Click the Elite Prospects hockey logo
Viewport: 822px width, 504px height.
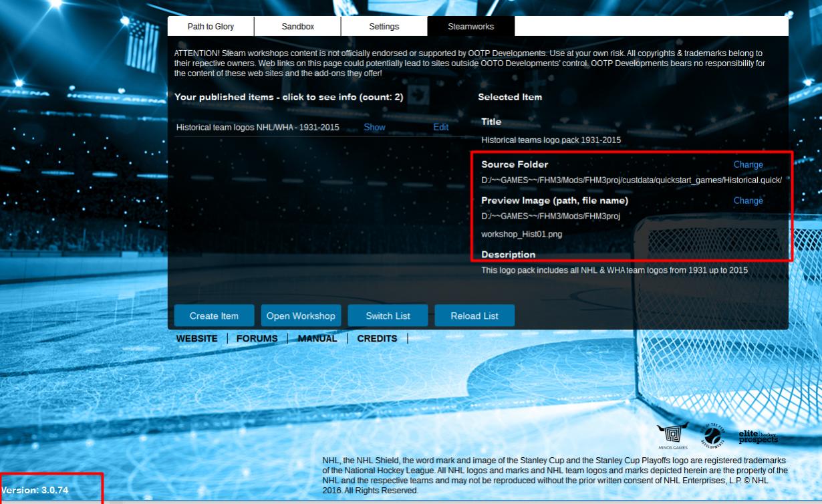click(758, 436)
